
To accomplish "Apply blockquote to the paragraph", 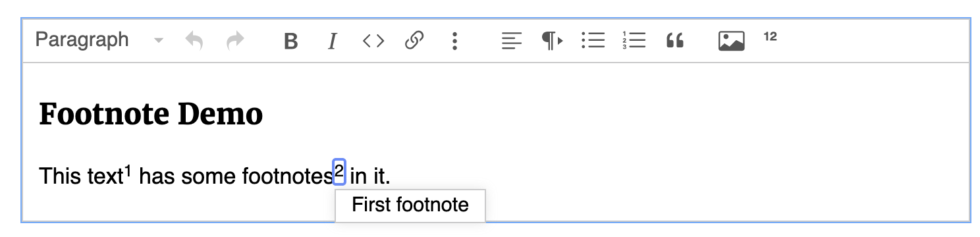I will (x=675, y=41).
